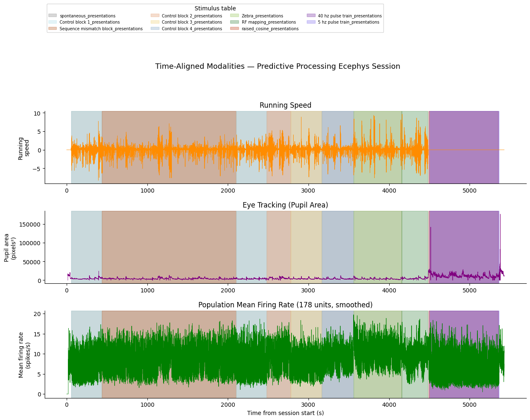Select the "spontaneous_presentations" legend label
Viewport: 530px width, 420px height.
87,16
